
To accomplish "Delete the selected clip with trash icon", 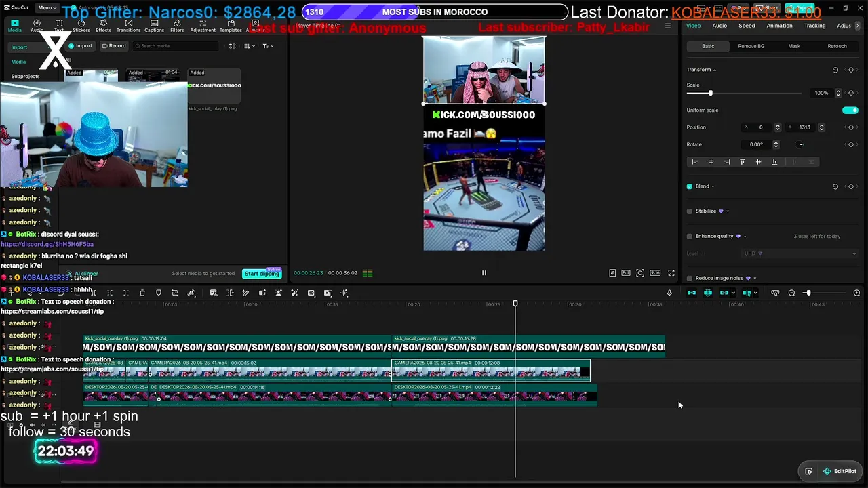I will coord(142,293).
